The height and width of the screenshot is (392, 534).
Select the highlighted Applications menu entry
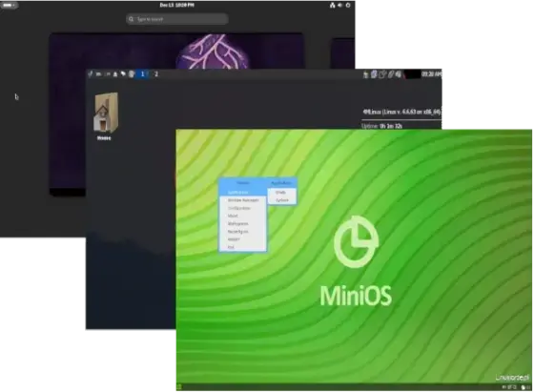point(242,193)
